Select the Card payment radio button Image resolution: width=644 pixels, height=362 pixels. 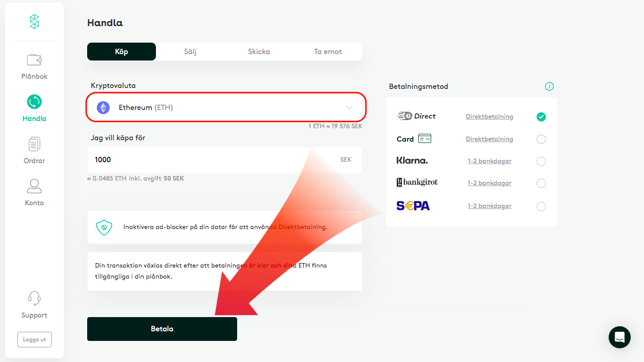pos(541,139)
